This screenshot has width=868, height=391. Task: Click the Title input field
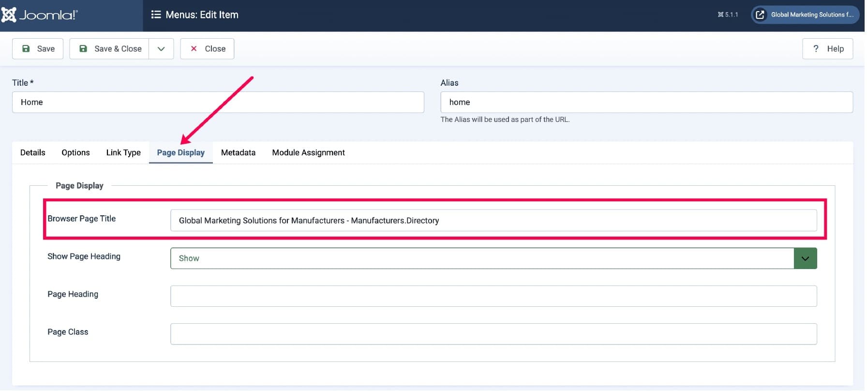(218, 103)
